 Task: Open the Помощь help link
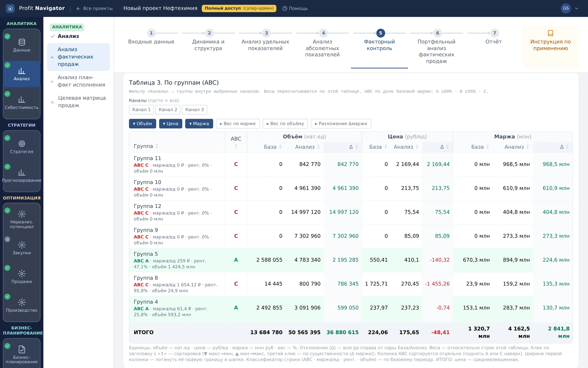(295, 8)
